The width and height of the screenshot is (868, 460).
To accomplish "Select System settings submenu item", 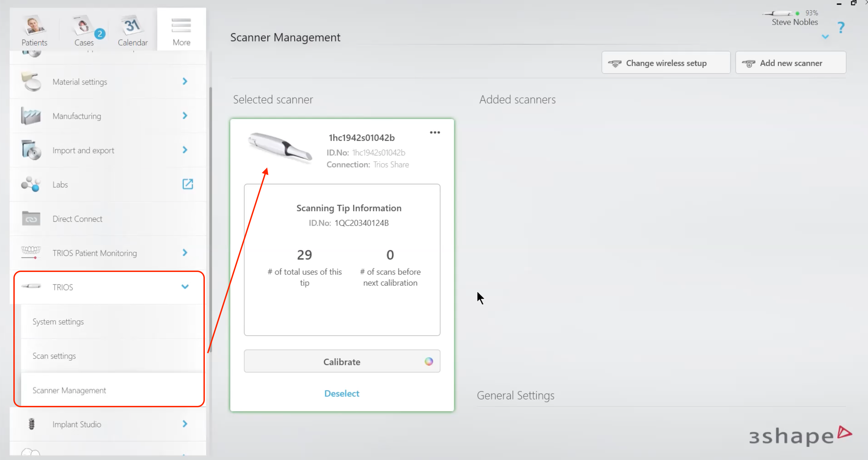I will click(58, 322).
